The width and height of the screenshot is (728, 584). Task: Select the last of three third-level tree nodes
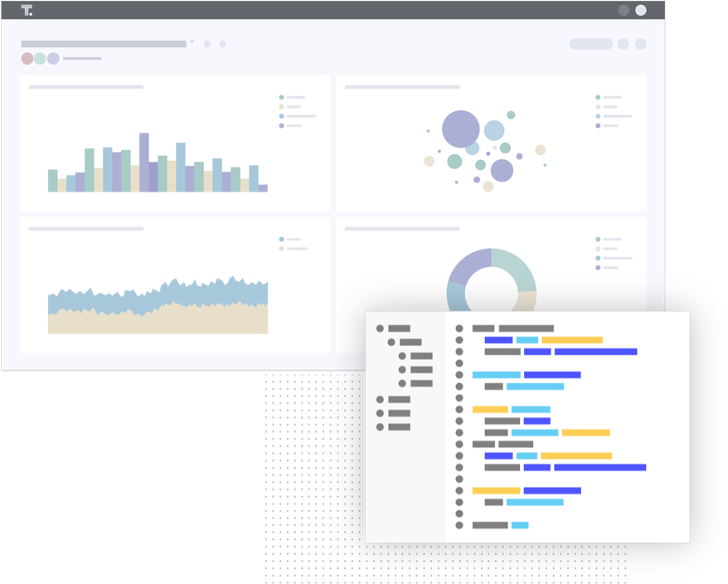(x=415, y=383)
